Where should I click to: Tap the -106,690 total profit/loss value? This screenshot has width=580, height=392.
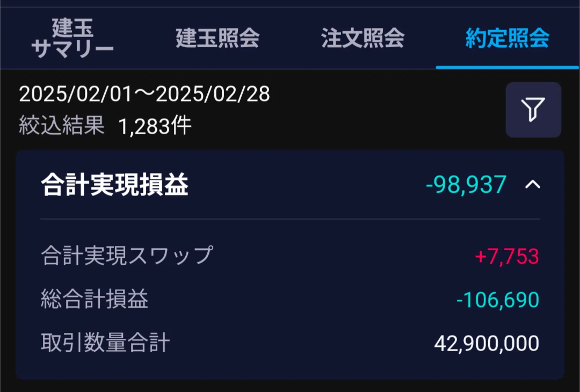tap(497, 300)
